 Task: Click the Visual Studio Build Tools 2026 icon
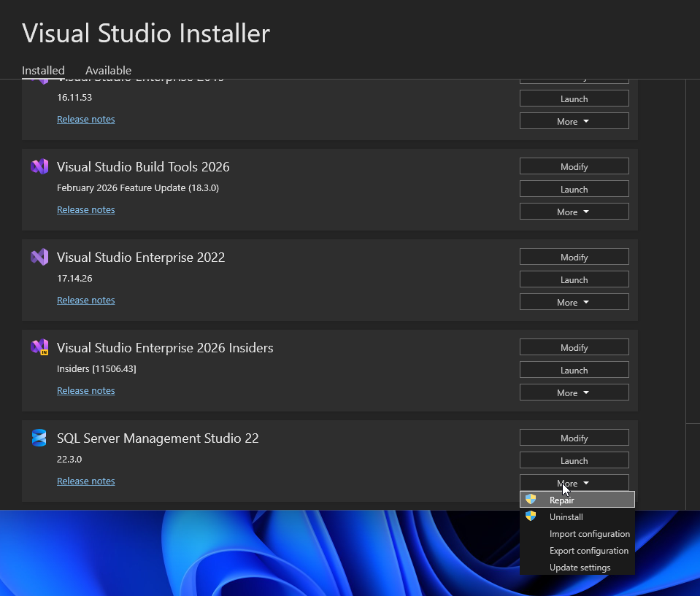[x=39, y=167]
